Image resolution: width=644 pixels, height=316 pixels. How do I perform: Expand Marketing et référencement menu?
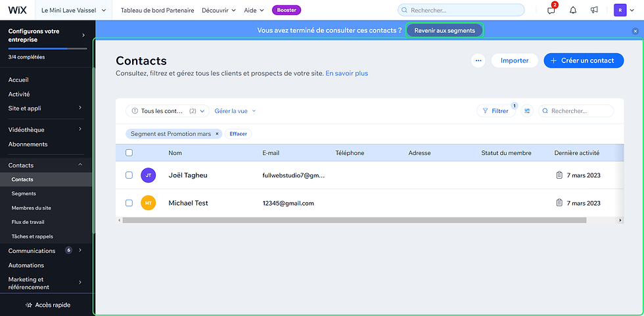click(x=80, y=282)
